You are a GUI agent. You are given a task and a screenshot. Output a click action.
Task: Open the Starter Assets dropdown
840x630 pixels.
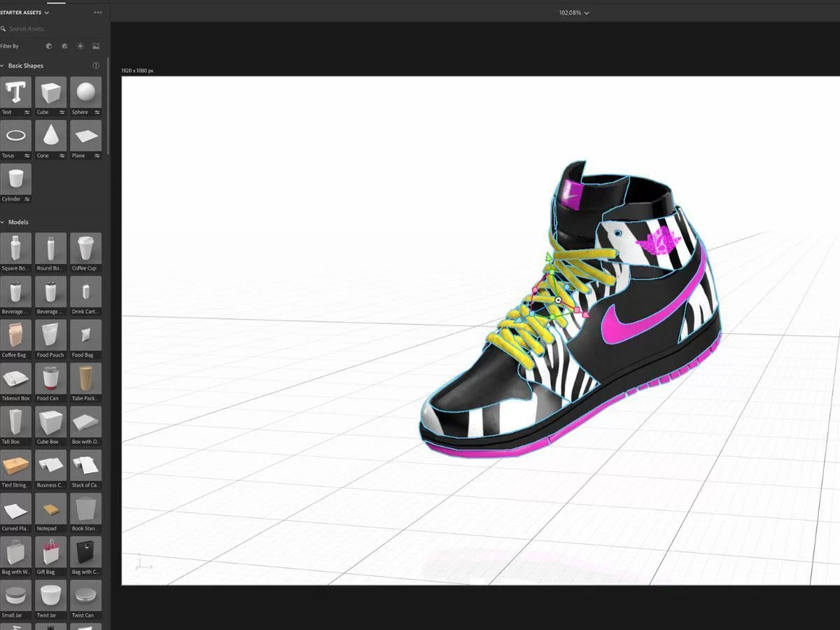(24, 13)
